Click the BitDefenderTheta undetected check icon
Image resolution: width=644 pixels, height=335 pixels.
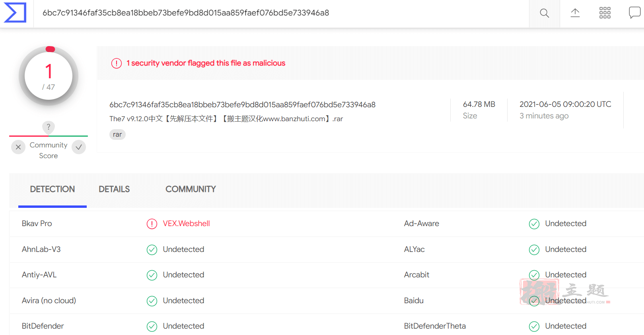click(534, 326)
